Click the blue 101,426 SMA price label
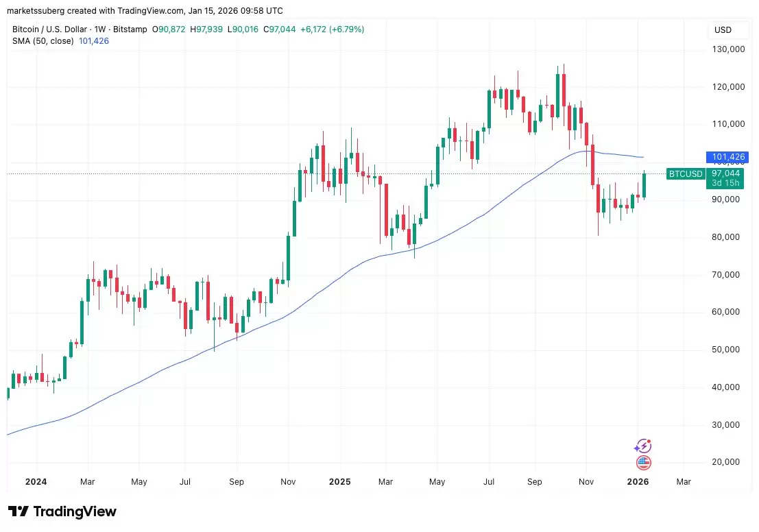The image size is (759, 532). [727, 157]
